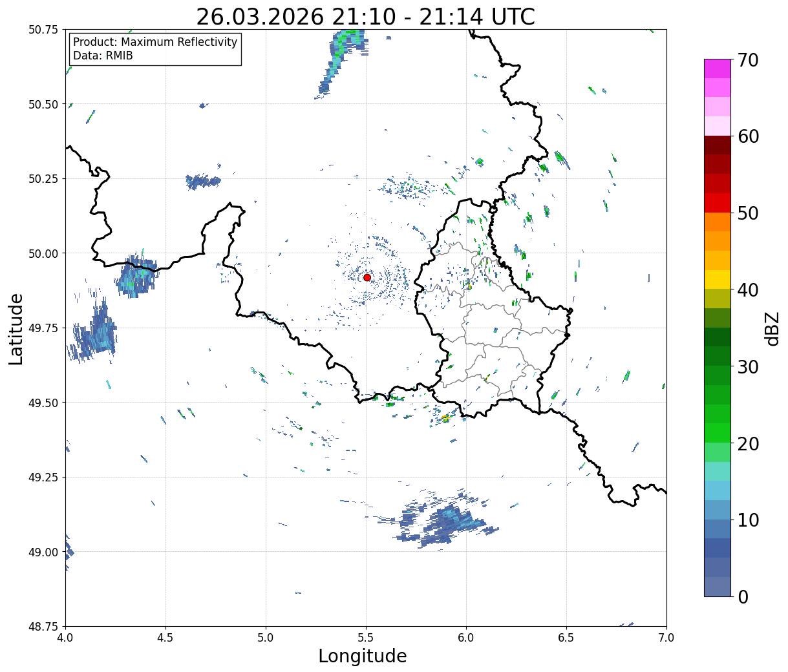Click the Data: RMIB label
Image resolution: width=788 pixels, height=672 pixels.
click(103, 56)
